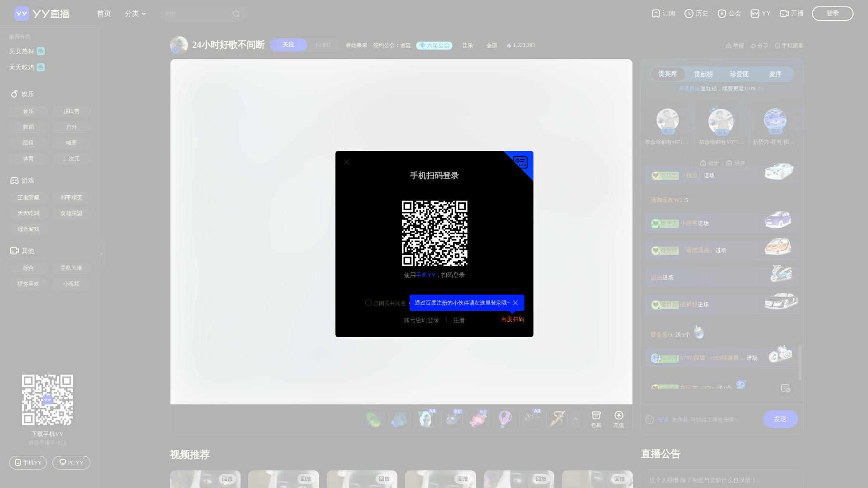Open 订阅 subscriptions in the header
The width and height of the screenshot is (868, 488).
point(663,14)
